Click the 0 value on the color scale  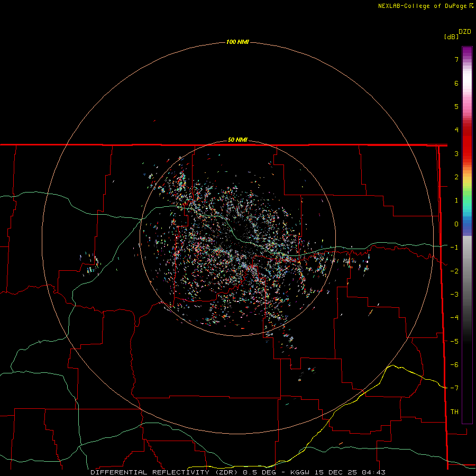(x=456, y=224)
